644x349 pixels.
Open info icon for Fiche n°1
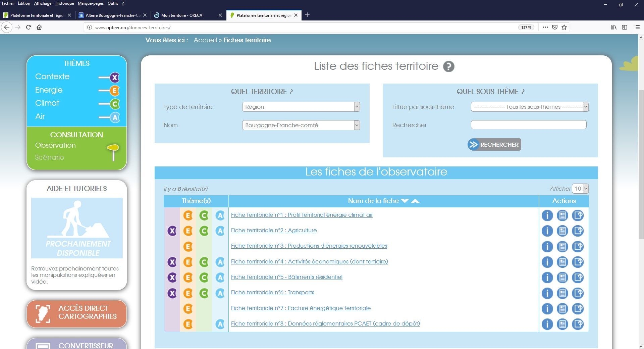coord(547,215)
